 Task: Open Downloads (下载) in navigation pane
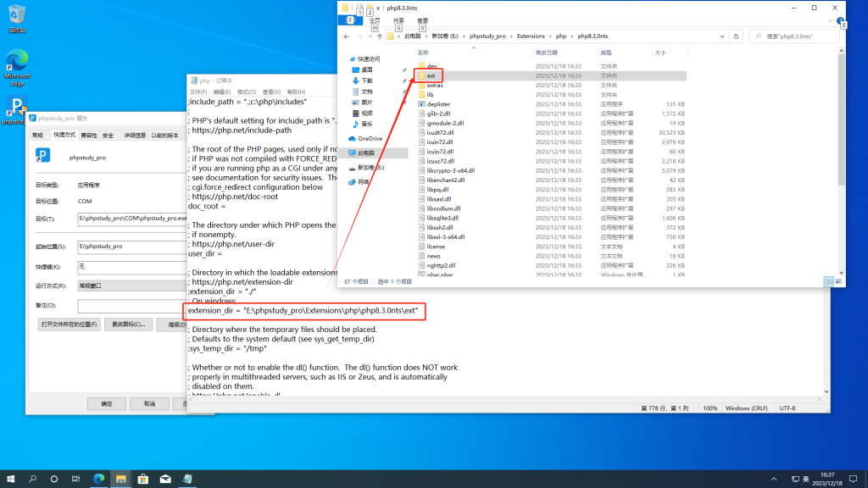point(367,80)
